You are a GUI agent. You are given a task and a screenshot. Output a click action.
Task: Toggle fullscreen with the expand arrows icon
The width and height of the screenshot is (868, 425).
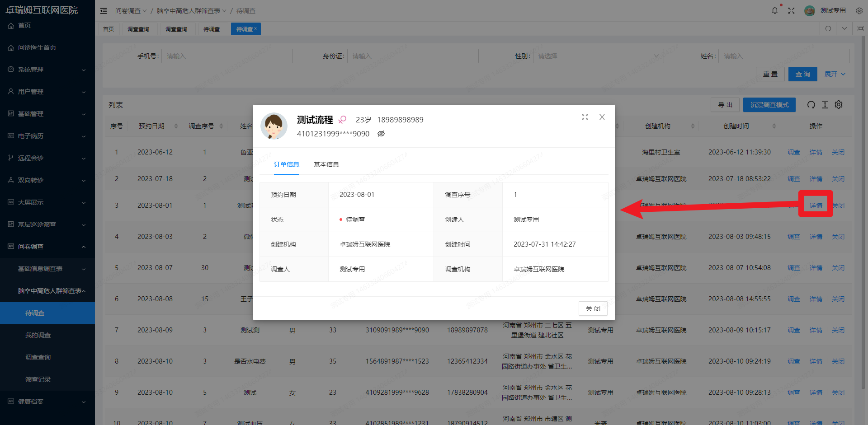(792, 10)
